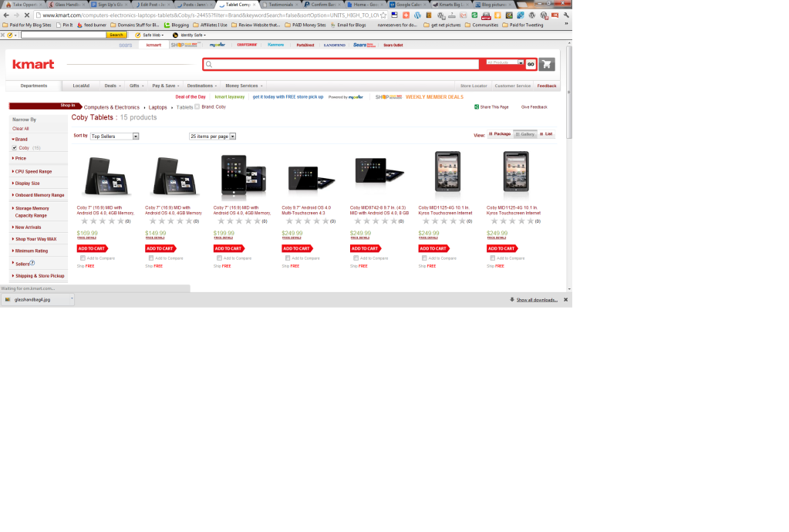The image size is (789, 532).
Task: Open the first Coby MID1125-4G tablet thumbnail
Action: [447, 171]
